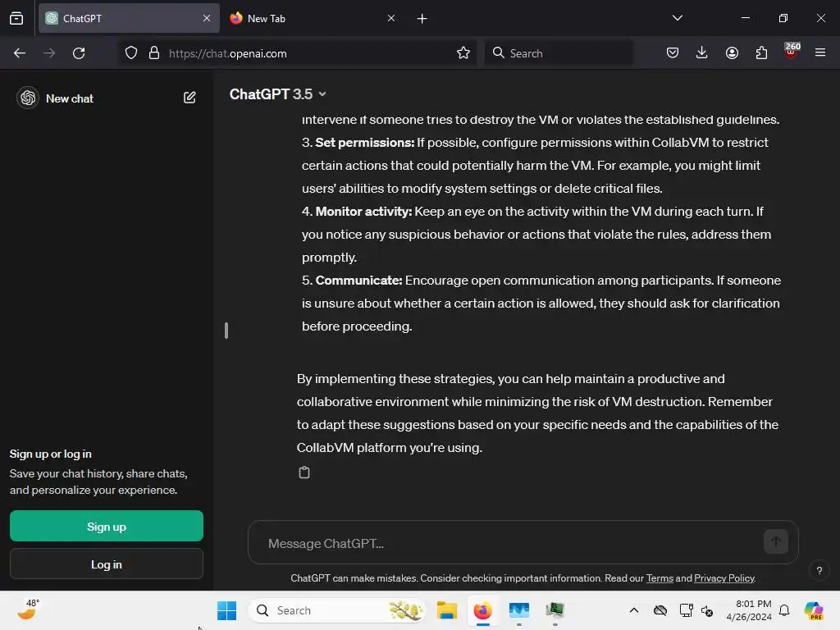Viewport: 840px width, 630px height.
Task: Click the 'Set permissions:' heading text
Action: coord(365,143)
